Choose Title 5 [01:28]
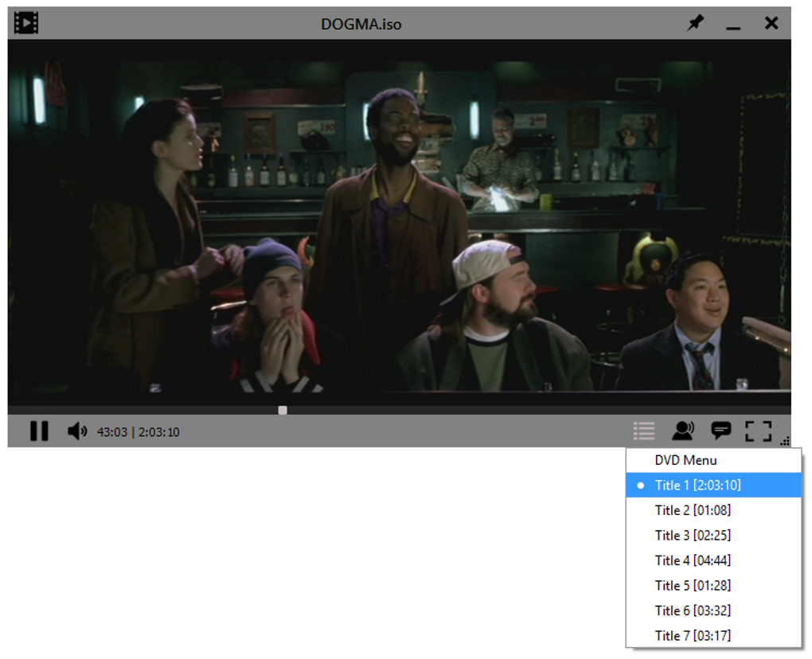 click(713, 586)
